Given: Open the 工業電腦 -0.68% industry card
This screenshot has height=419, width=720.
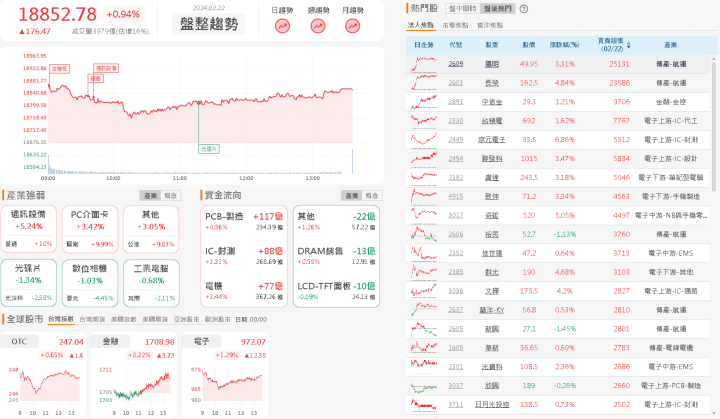Looking at the screenshot, I should [x=151, y=283].
